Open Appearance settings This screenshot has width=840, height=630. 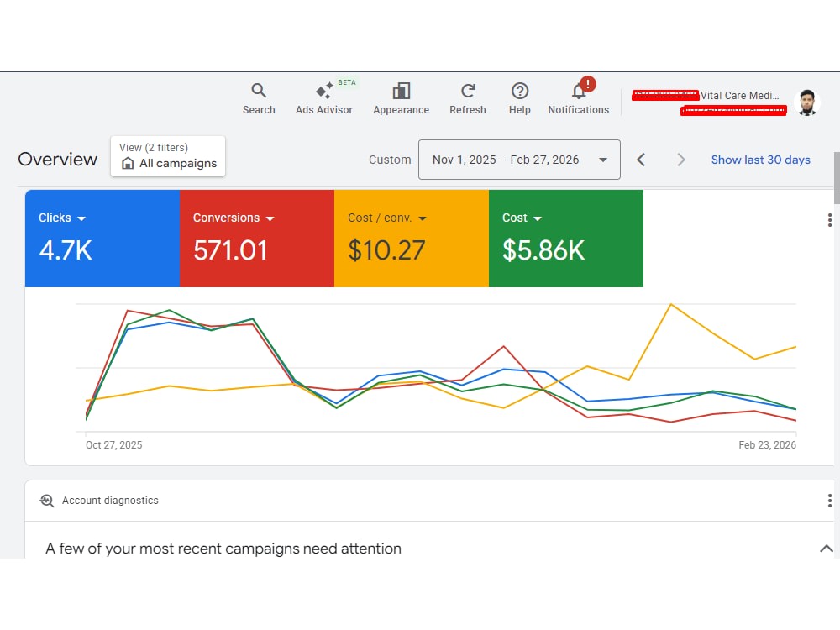[x=401, y=98]
